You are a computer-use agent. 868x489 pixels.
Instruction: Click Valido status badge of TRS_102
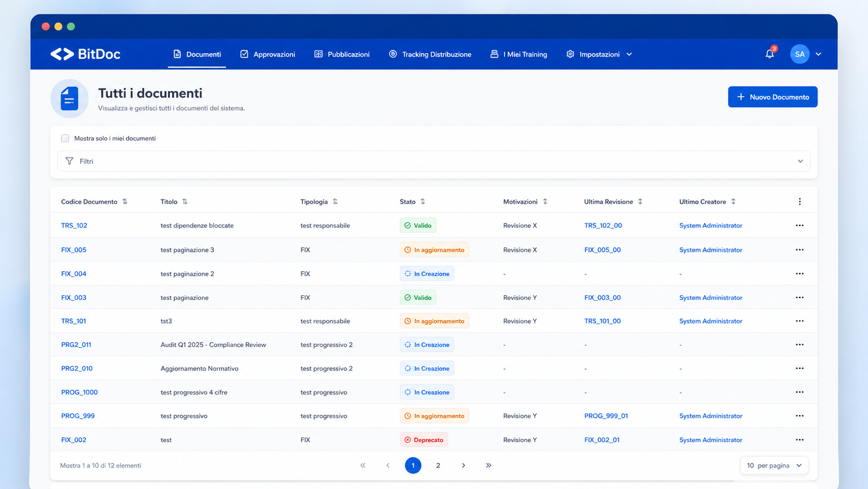[418, 226]
